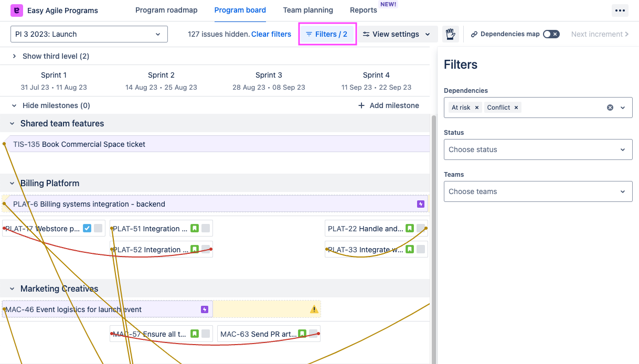Click the warning triangle icon in Marketing Creatives
The image size is (639, 364).
point(314,309)
